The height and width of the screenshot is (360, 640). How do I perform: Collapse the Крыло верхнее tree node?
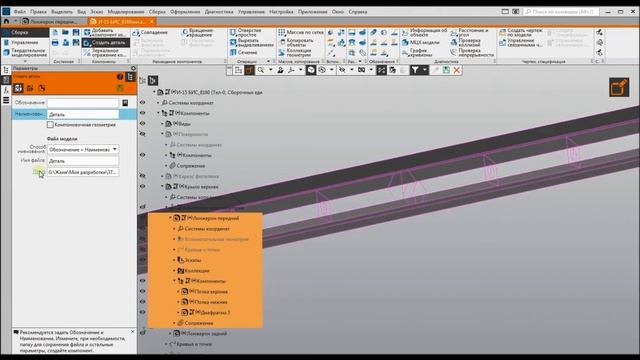coord(162,187)
